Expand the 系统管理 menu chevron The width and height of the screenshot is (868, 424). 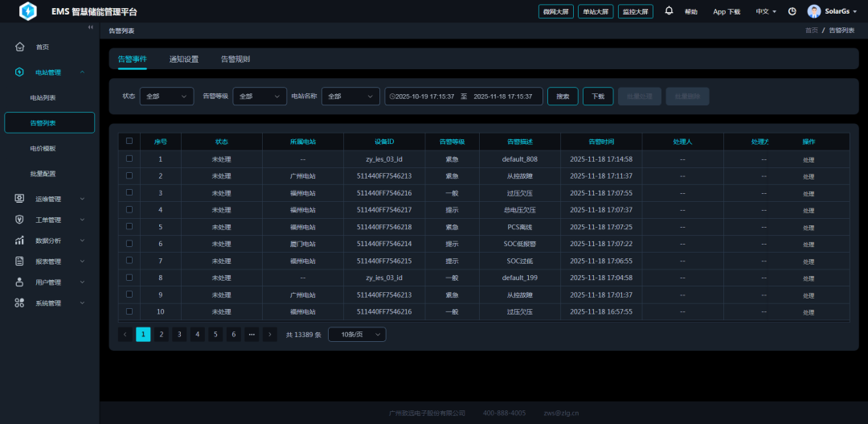pyautogui.click(x=82, y=303)
